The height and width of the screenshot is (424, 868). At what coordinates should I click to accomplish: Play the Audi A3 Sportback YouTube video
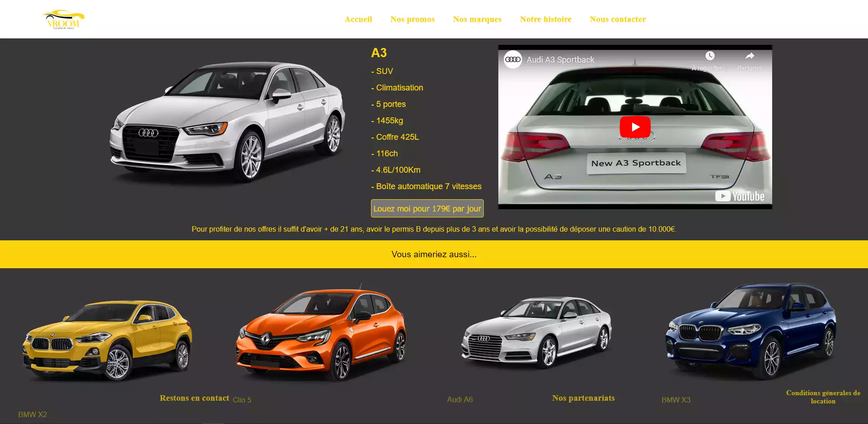click(635, 127)
